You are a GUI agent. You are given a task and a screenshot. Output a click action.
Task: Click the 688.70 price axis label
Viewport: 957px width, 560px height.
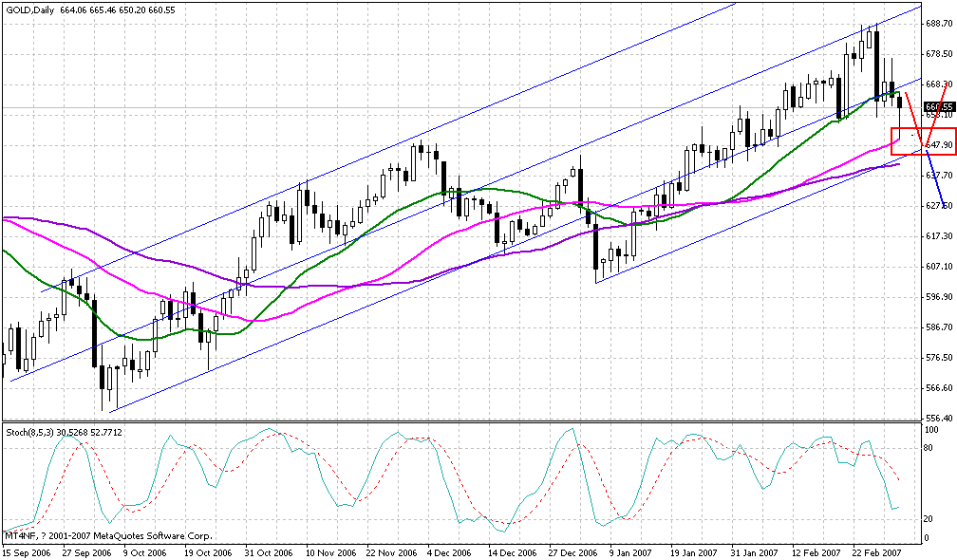tap(939, 24)
